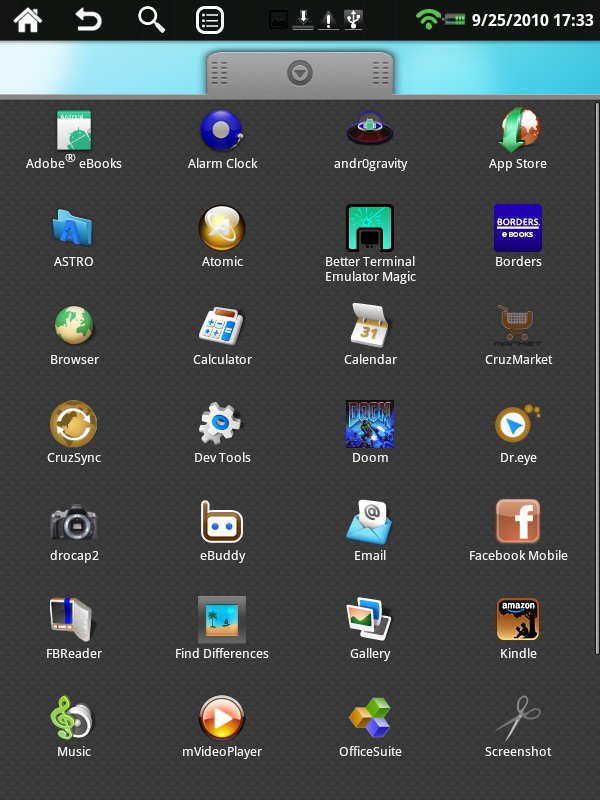
Task: Open the Atomic app
Action: pos(222,228)
